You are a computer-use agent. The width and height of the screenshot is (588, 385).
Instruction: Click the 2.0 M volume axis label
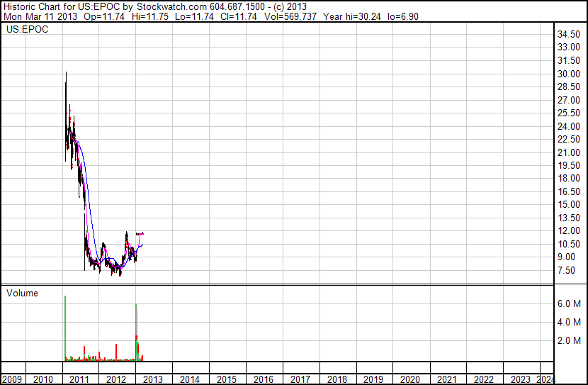tap(569, 340)
